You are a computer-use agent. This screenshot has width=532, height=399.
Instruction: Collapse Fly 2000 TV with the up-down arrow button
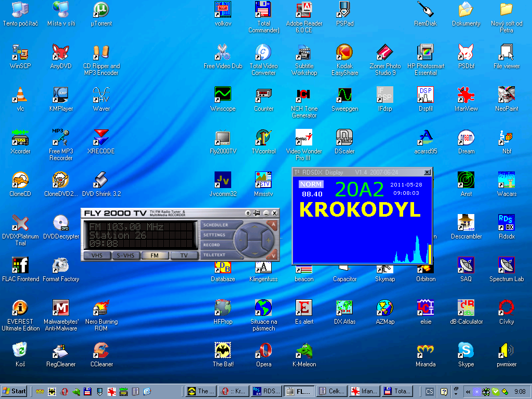click(248, 213)
